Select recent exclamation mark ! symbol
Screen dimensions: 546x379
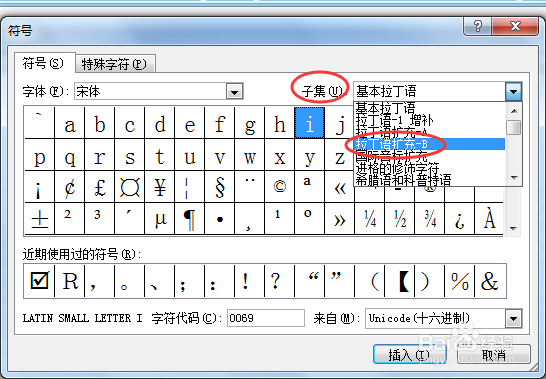250,281
